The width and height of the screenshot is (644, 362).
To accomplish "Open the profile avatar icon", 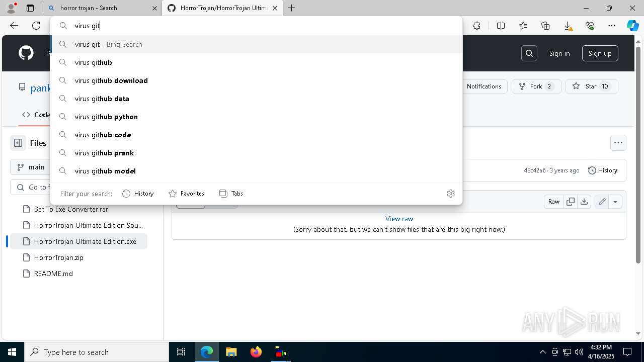I will 11,8.
